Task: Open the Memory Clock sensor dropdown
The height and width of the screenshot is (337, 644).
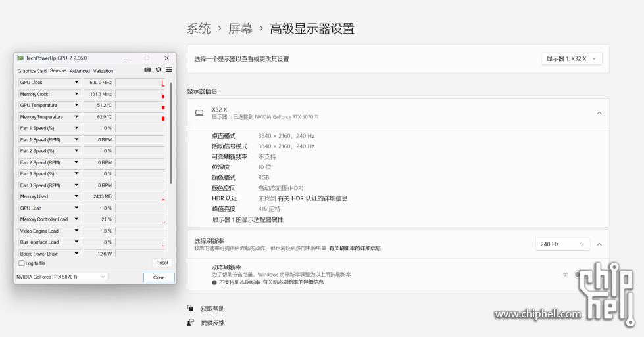Action: click(76, 94)
